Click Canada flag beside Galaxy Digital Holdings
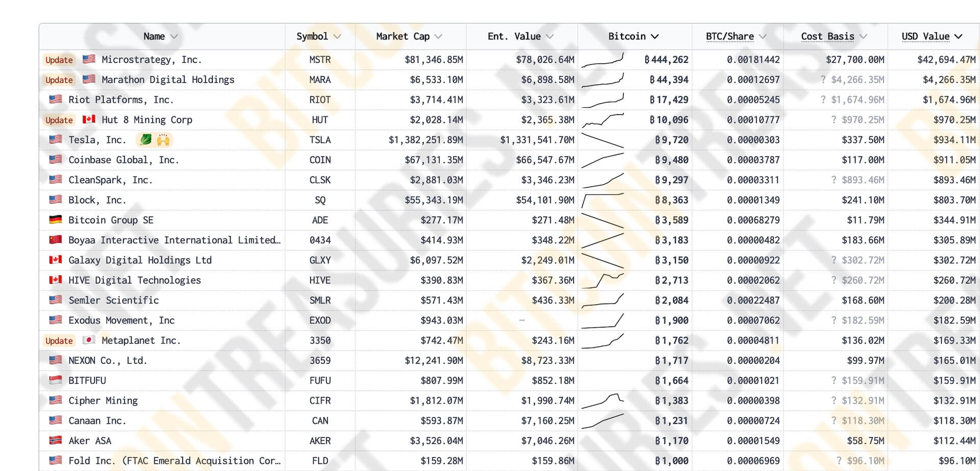Screen dimensions: 980x471 coord(56,260)
